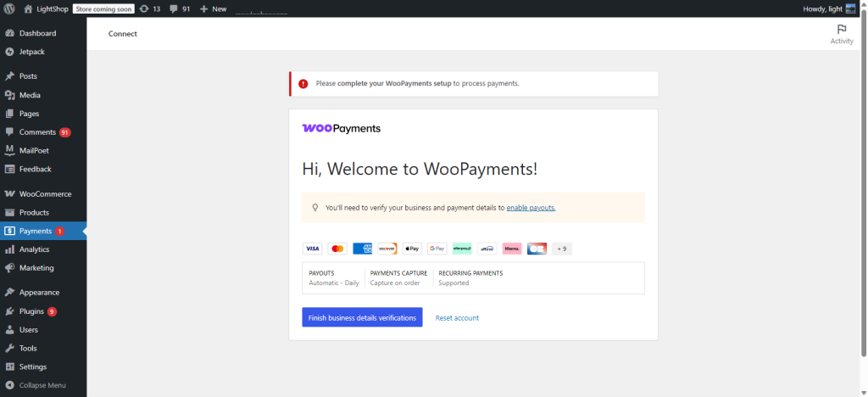Select the Payments menu item with badge
This screenshot has height=397, width=868.
click(x=43, y=231)
